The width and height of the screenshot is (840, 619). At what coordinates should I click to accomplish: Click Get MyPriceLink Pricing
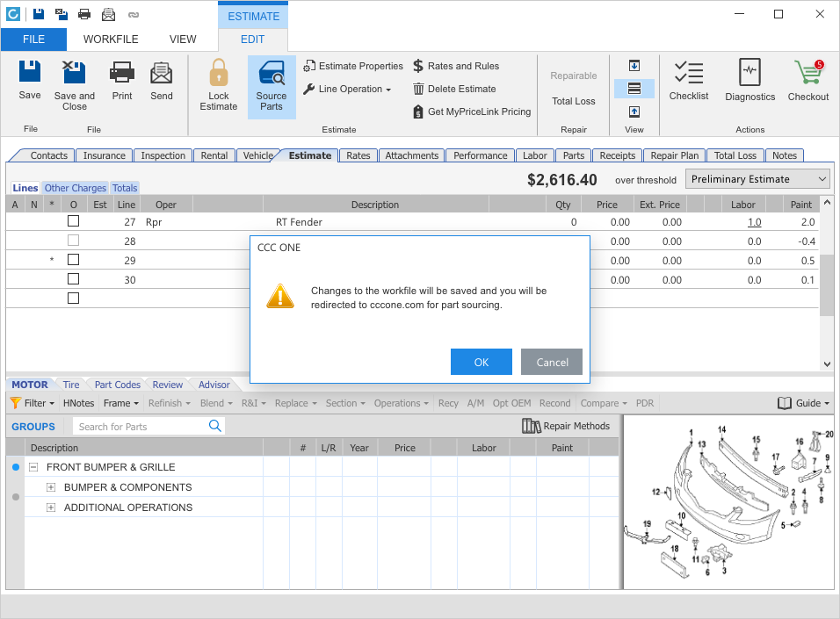(x=472, y=112)
